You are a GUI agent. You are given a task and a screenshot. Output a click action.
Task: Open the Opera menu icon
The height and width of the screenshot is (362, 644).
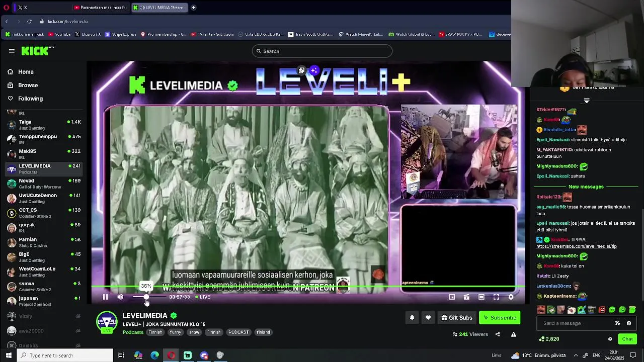7,8
